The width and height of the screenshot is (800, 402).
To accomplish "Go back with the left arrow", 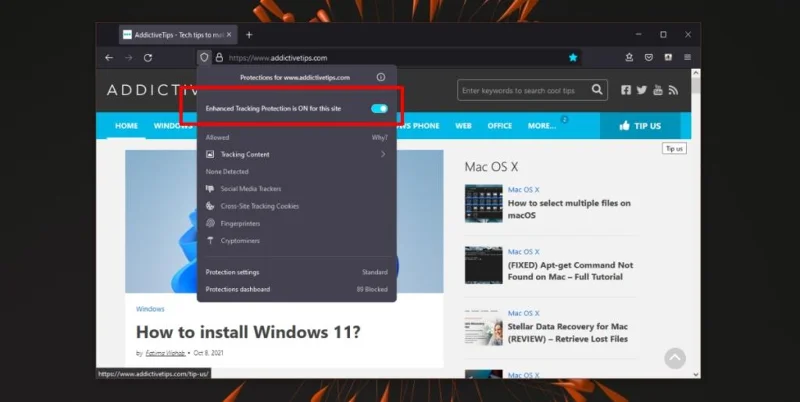I will [x=109, y=58].
